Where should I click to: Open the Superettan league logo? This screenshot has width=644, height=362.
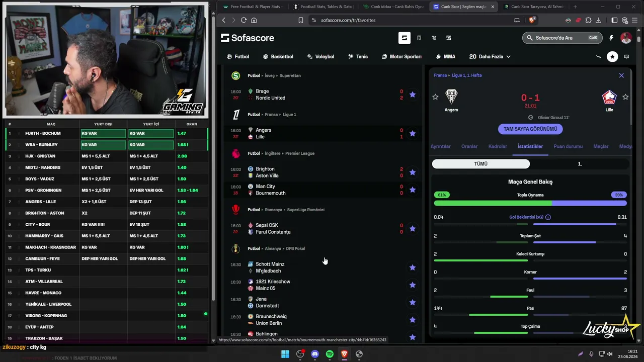tap(235, 75)
